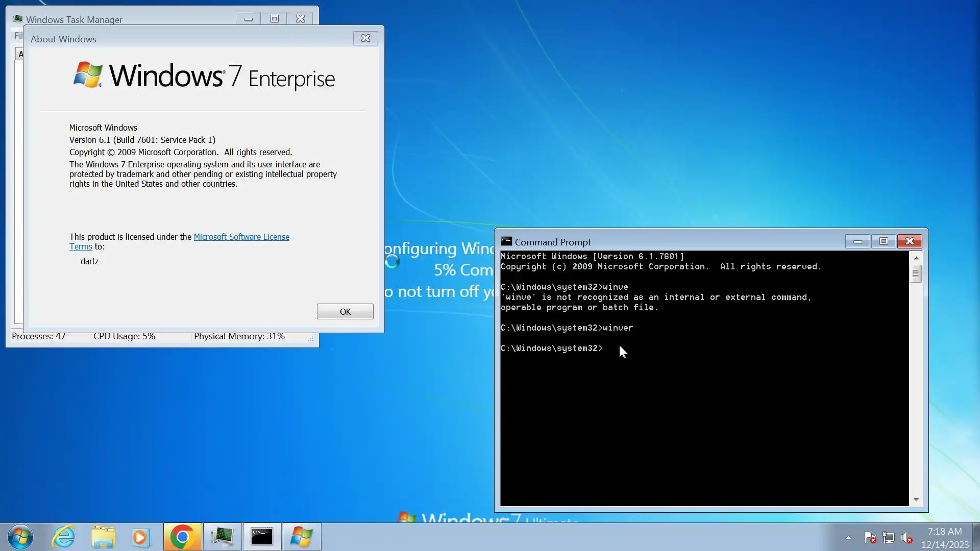Switch to Google Chrome in taskbar
The height and width of the screenshot is (551, 980).
click(182, 537)
